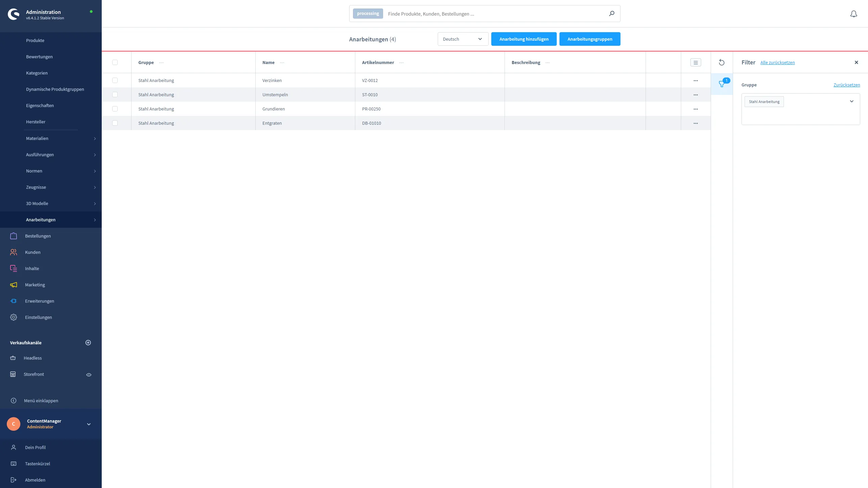Click article number DB-01010
Screen dimensions: 868x488
tap(372, 123)
